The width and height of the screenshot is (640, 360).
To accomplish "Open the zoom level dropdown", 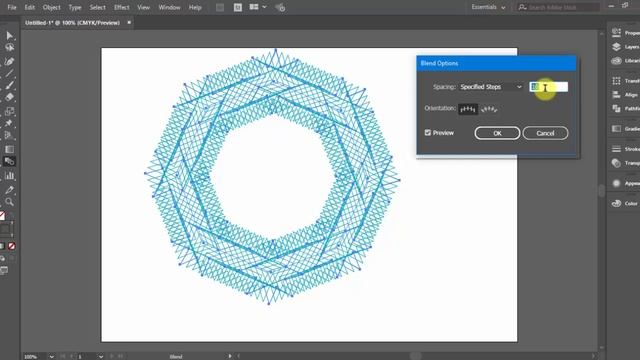I will (51, 356).
